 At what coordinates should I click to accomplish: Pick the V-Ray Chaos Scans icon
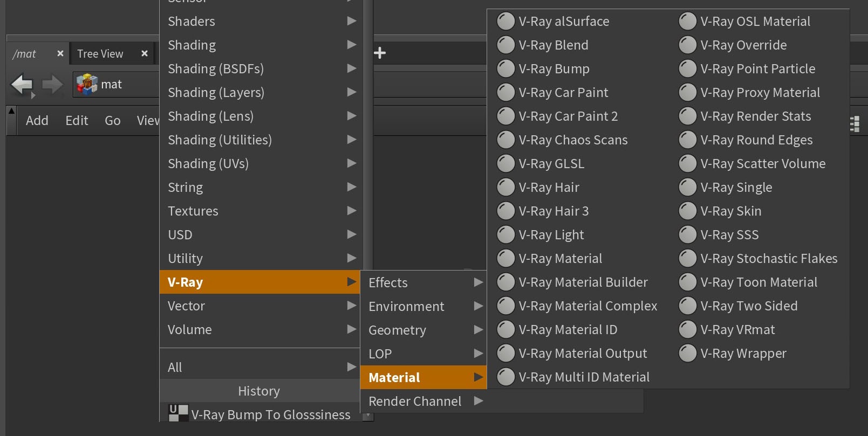(x=505, y=140)
